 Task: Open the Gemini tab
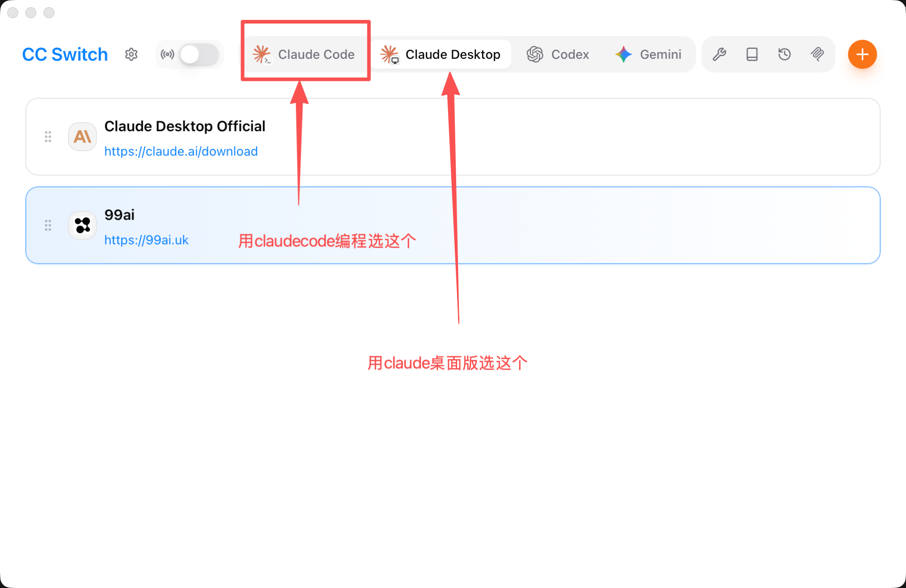pos(648,54)
